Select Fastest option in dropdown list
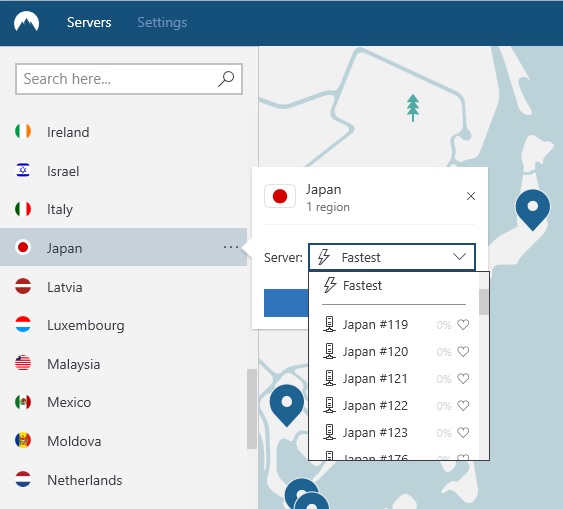 [x=394, y=286]
